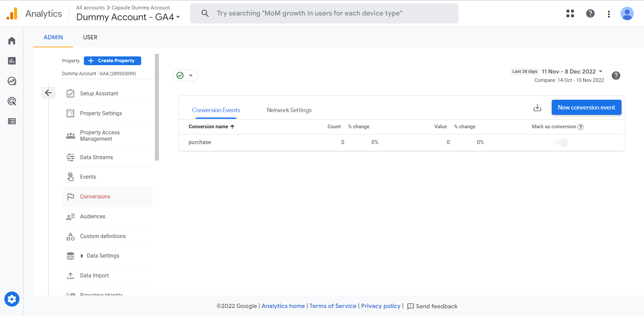Switch to the ADMIN tab
644x316 pixels.
[x=53, y=37]
